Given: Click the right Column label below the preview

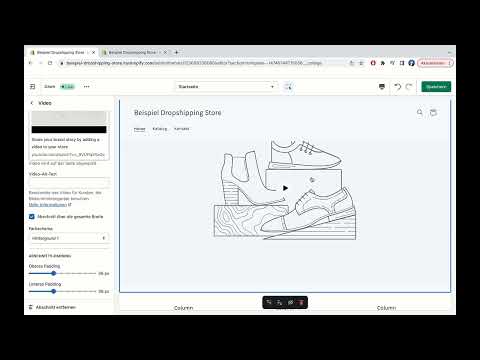Looking at the screenshot, I should tap(386, 308).
